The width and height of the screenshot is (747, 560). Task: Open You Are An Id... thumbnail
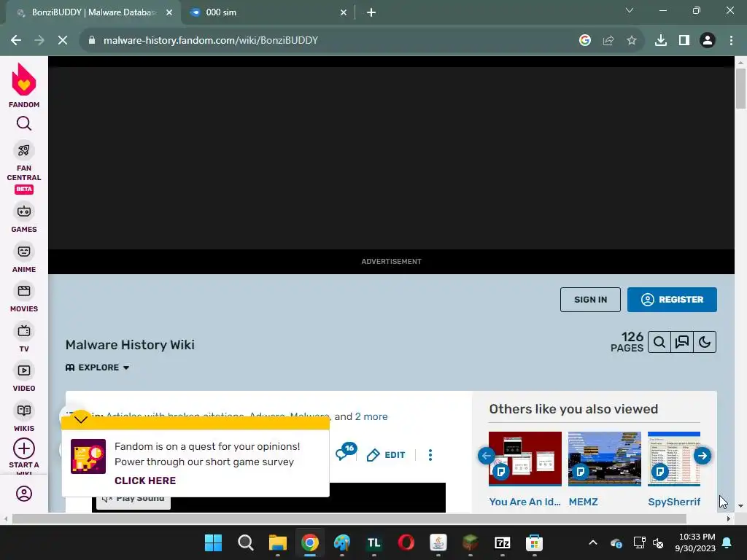click(x=525, y=459)
